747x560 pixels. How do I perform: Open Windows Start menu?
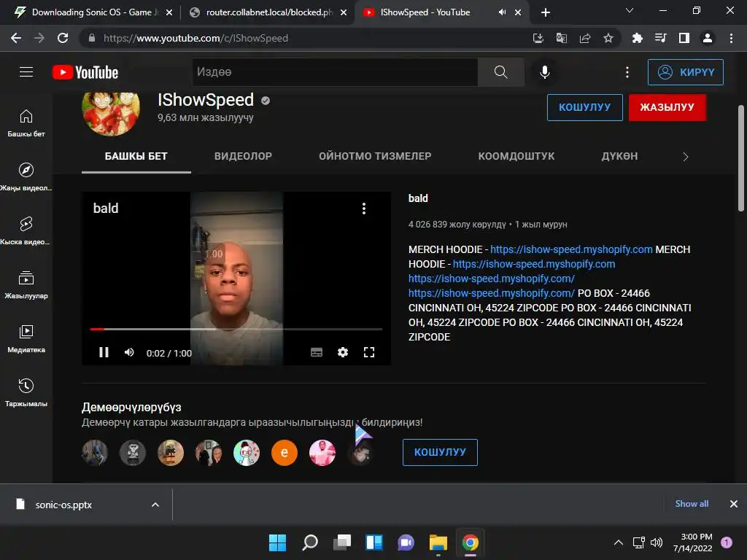point(277,542)
